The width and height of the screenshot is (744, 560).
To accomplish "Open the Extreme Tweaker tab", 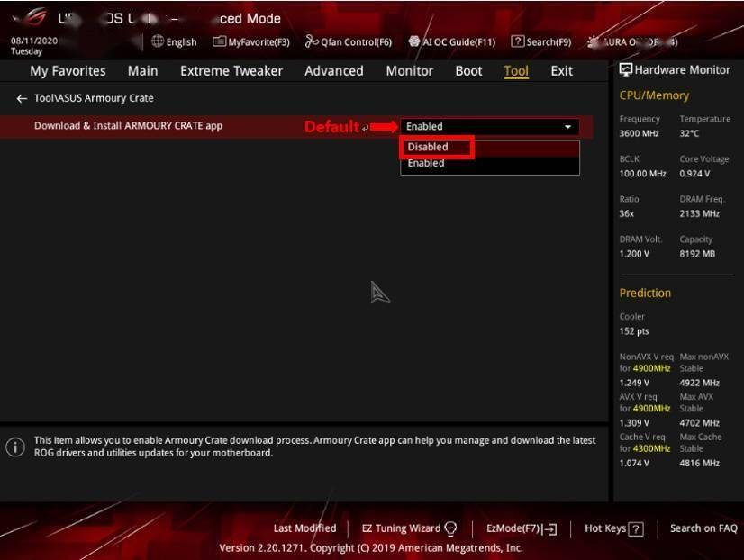I will [231, 70].
